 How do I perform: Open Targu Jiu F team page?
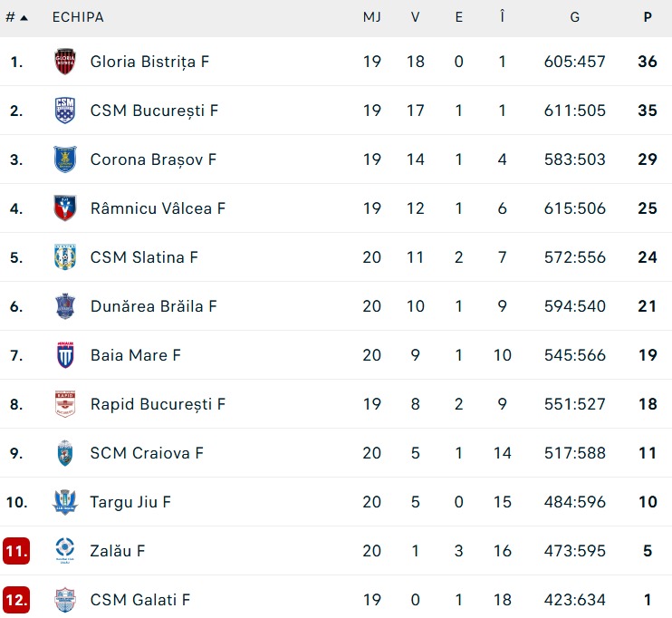coord(130,502)
